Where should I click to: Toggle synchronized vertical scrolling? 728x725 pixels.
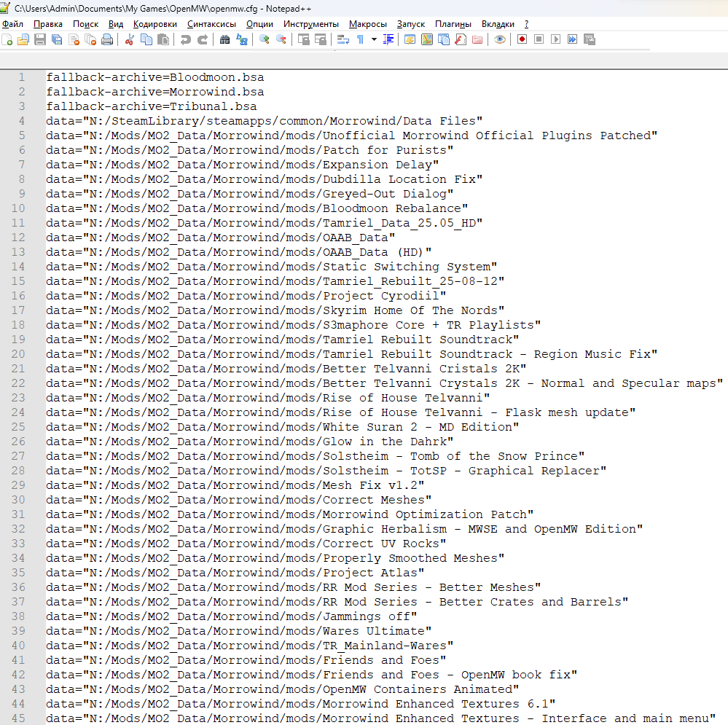tap(304, 40)
